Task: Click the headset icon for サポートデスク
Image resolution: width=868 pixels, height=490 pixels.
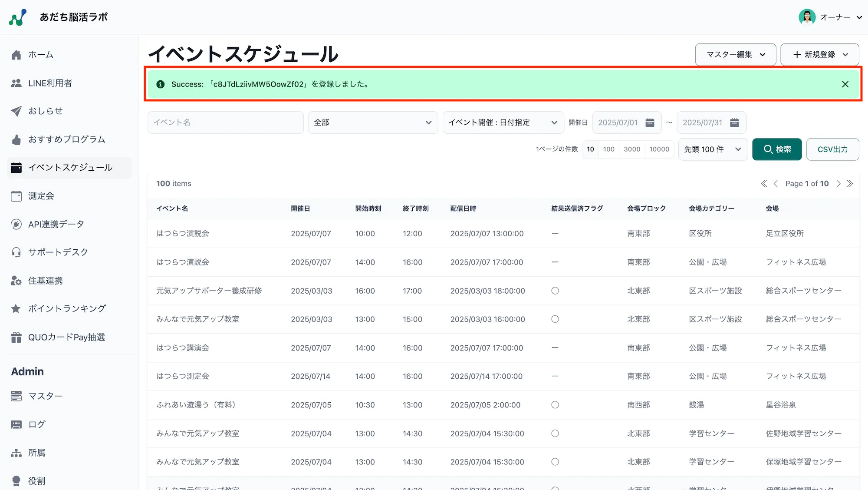Action: point(16,252)
